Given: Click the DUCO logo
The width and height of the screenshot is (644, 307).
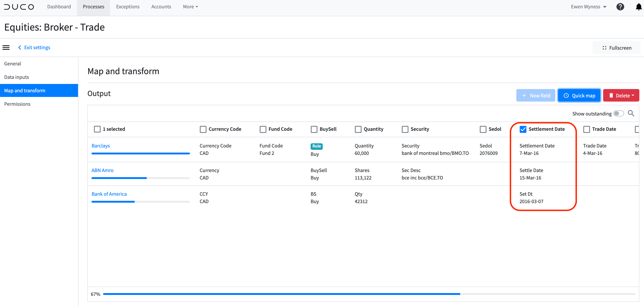Looking at the screenshot, I should coord(19,7).
